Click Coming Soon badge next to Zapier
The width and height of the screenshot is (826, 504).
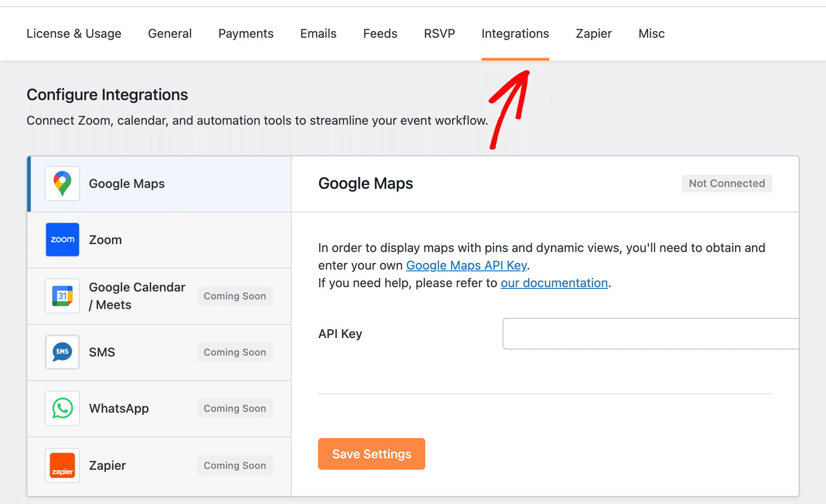tap(235, 465)
